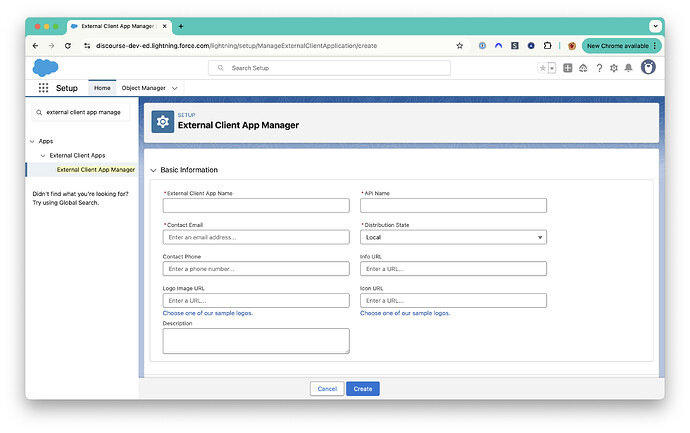Open the App Launcher grid icon
Image resolution: width=690 pixels, height=433 pixels.
[43, 88]
